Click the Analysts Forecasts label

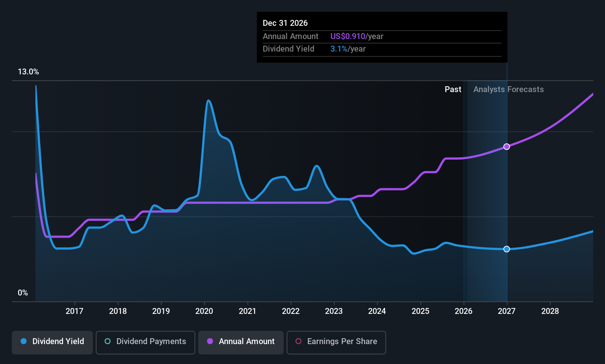(508, 90)
